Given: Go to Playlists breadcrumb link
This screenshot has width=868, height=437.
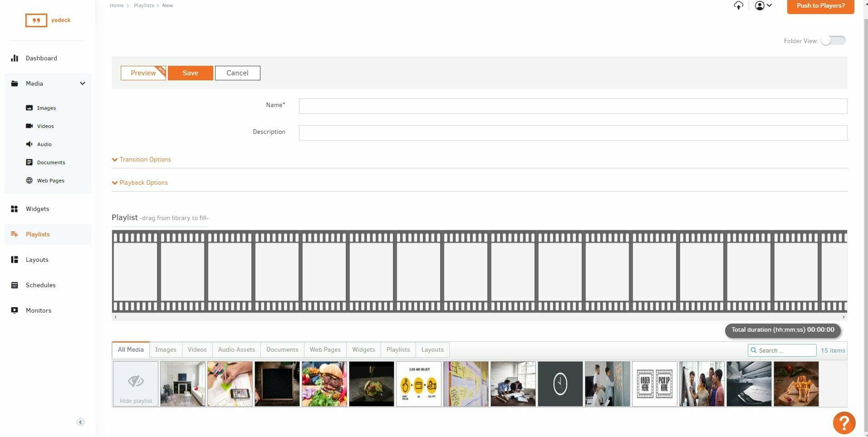Looking at the screenshot, I should [144, 5].
